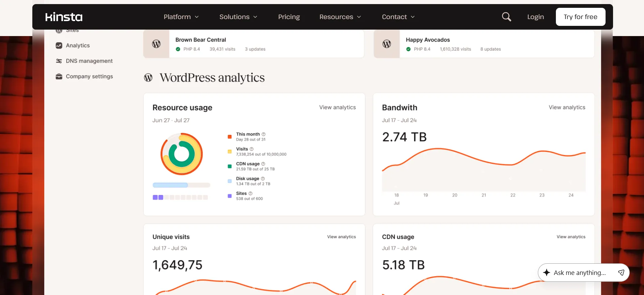The image size is (644, 295).
Task: Click the resource usage donut chart
Action: 182,154
